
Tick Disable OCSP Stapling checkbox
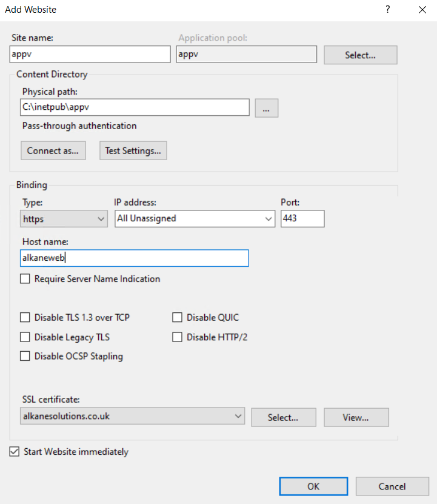(x=25, y=356)
